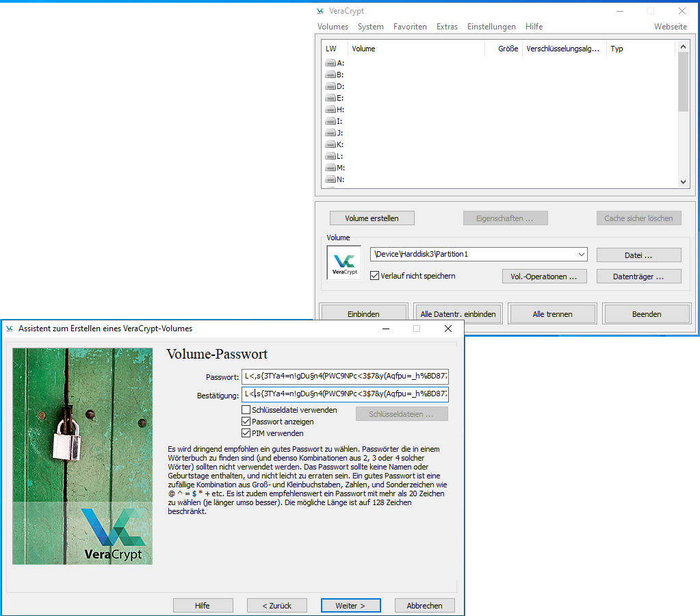700x616 pixels.
Task: Click 'Vol.-Operationen ...' button
Action: tap(544, 277)
